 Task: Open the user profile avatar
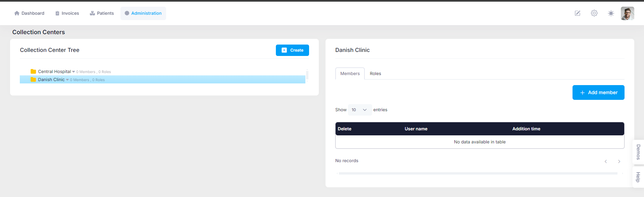pos(627,13)
